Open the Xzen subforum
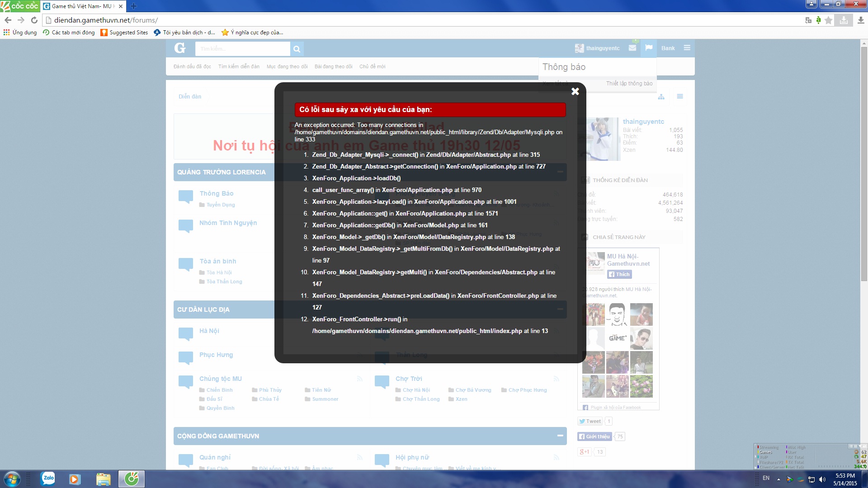Image resolution: width=868 pixels, height=488 pixels. pos(462,399)
